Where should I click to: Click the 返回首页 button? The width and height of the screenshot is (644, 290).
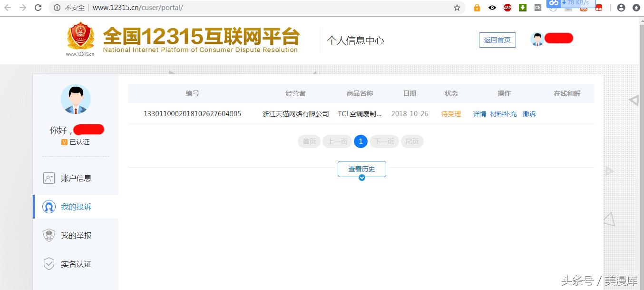click(497, 40)
